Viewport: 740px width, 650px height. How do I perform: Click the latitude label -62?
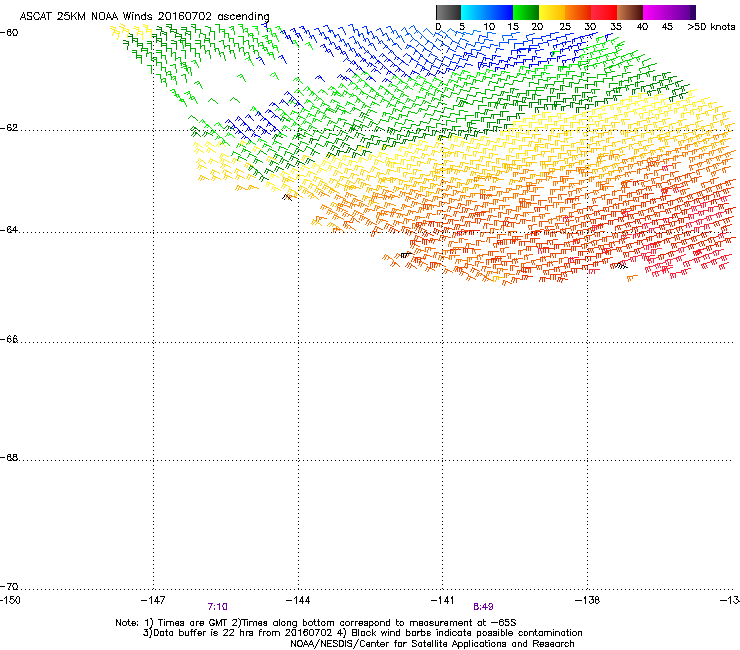point(9,128)
